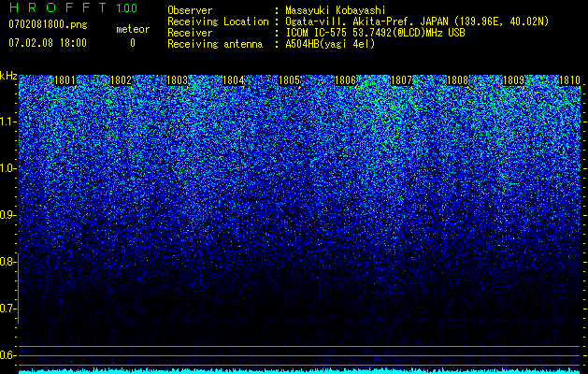
Task: Click the 1803 time marker
Action: (x=177, y=80)
